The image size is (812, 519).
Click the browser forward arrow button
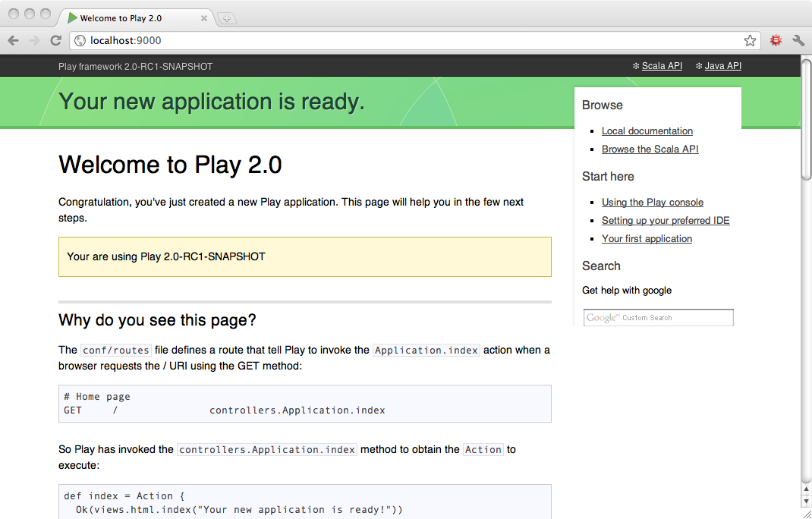34,41
